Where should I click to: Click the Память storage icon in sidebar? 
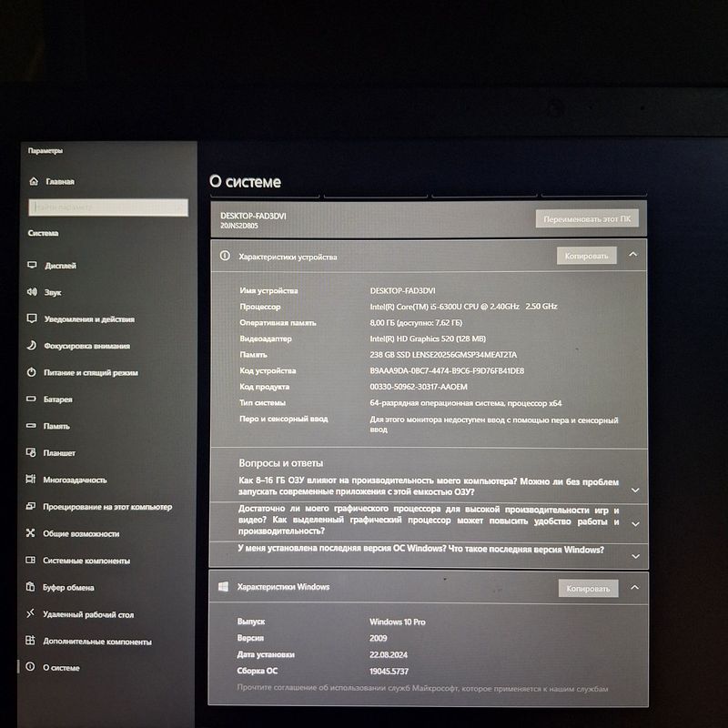point(31,425)
